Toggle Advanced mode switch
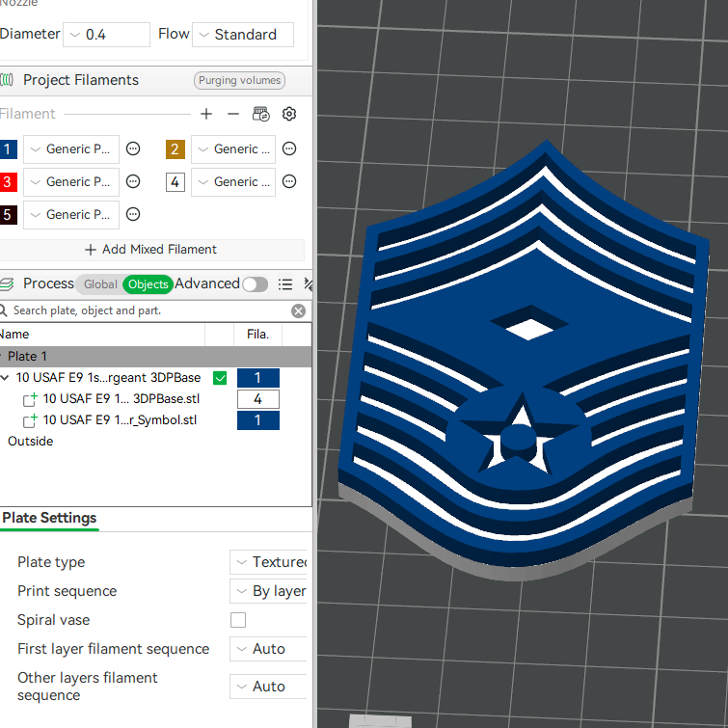The width and height of the screenshot is (728, 728). [x=255, y=284]
